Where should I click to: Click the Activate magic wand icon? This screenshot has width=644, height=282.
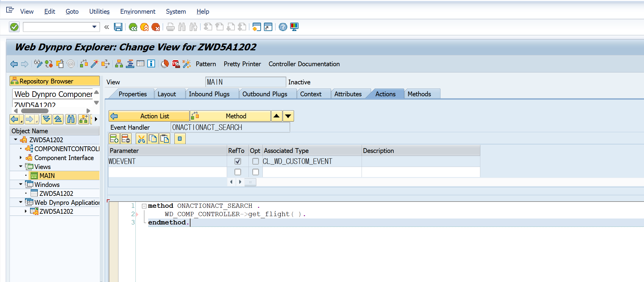click(x=95, y=64)
